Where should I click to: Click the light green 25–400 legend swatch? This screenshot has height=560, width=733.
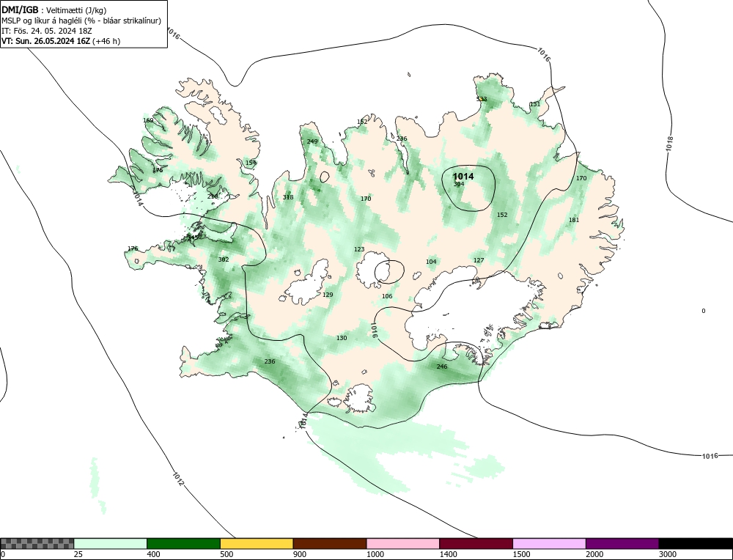(x=111, y=543)
